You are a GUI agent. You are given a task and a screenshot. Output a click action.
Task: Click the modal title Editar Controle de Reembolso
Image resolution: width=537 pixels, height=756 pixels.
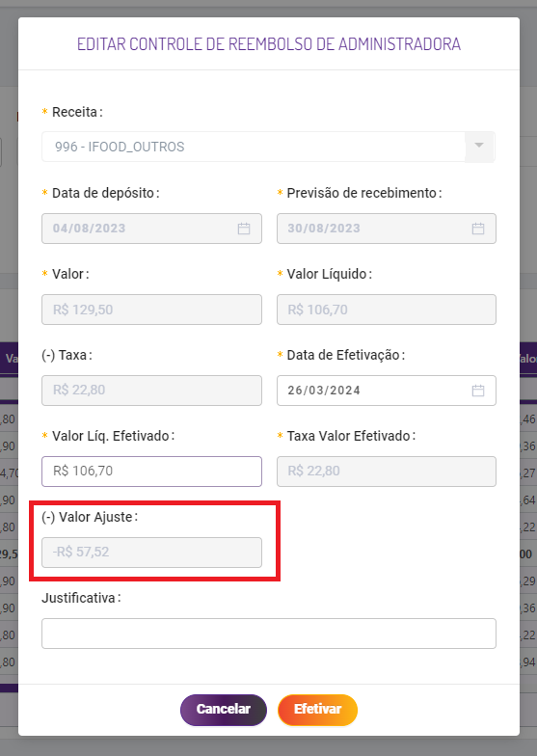(x=269, y=44)
